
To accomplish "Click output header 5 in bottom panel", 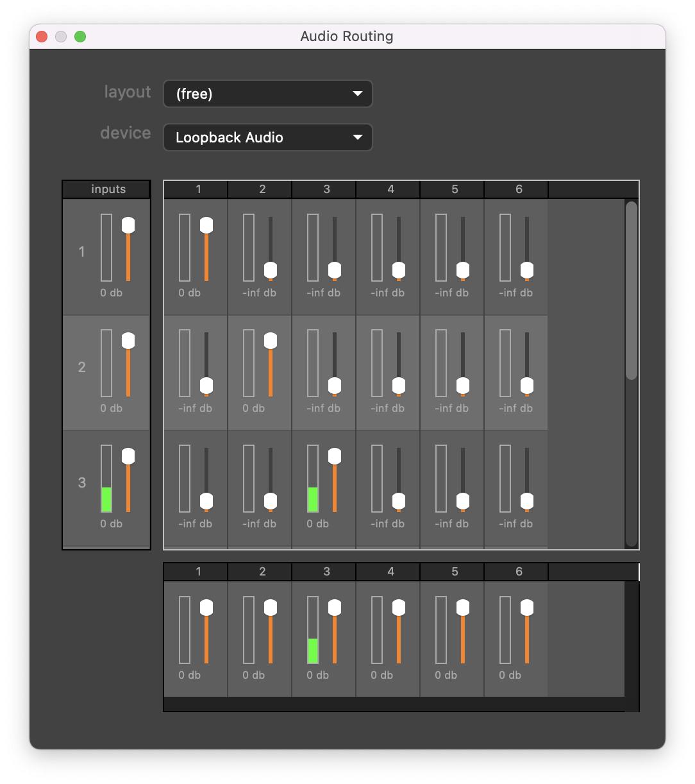I will coord(455,572).
